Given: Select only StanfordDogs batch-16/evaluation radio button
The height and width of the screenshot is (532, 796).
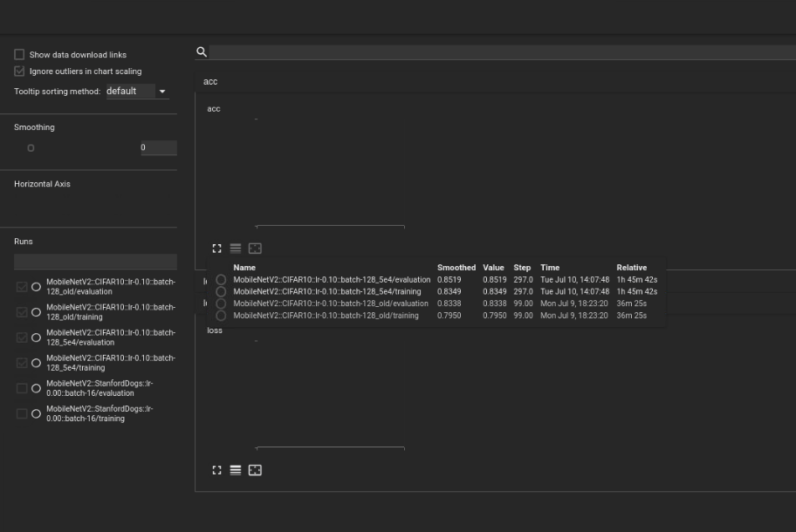Looking at the screenshot, I should click(36, 388).
